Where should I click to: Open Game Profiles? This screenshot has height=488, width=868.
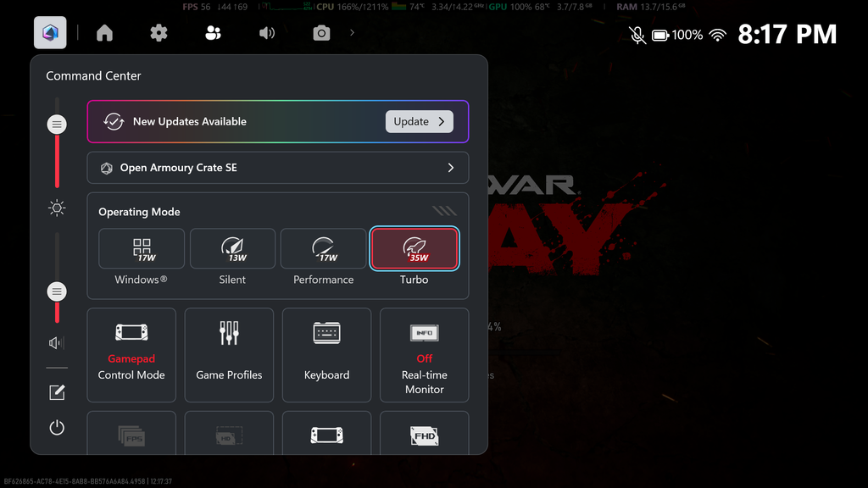(229, 355)
